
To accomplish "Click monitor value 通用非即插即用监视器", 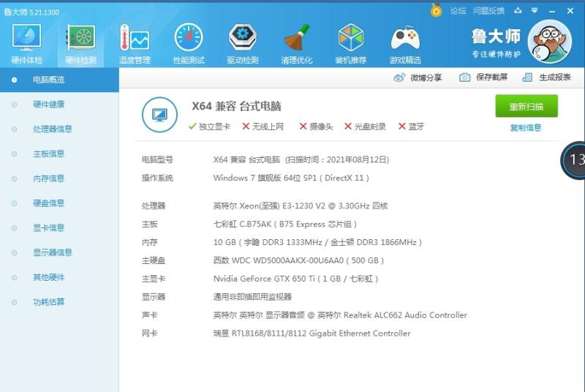I will point(252,297).
